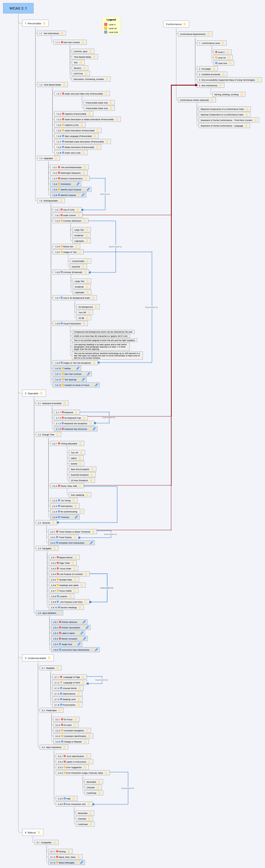Open the hyperlink icon on 1.4.12 Text Spacing
265x868 pixels.
[x=83, y=379]
